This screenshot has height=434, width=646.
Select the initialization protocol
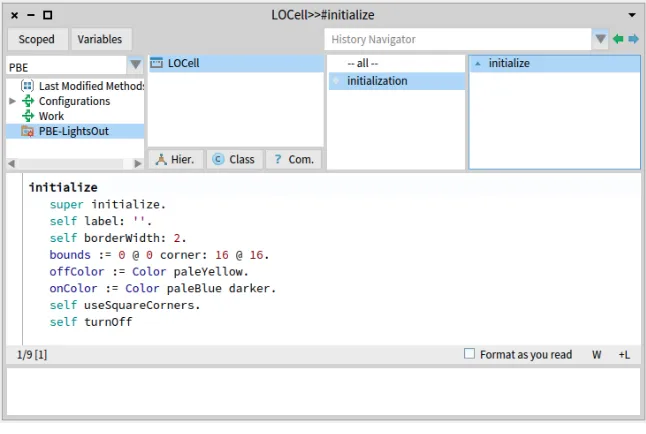(x=397, y=81)
